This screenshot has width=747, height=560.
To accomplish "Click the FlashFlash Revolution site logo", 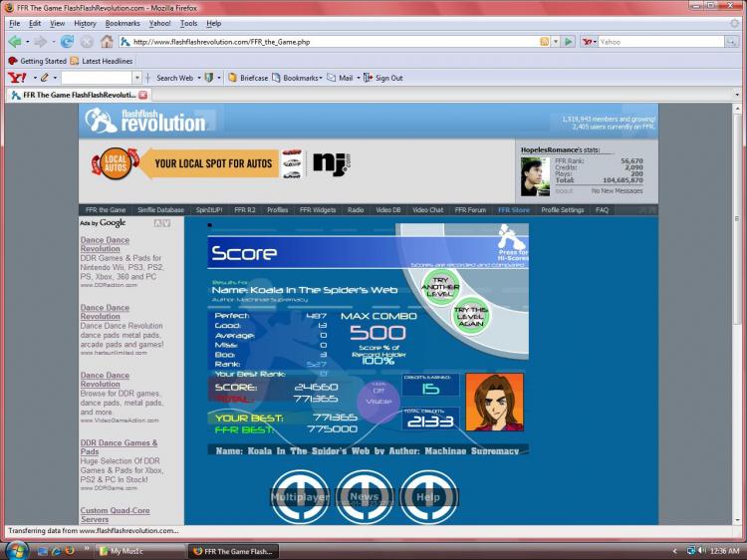I will [145, 121].
